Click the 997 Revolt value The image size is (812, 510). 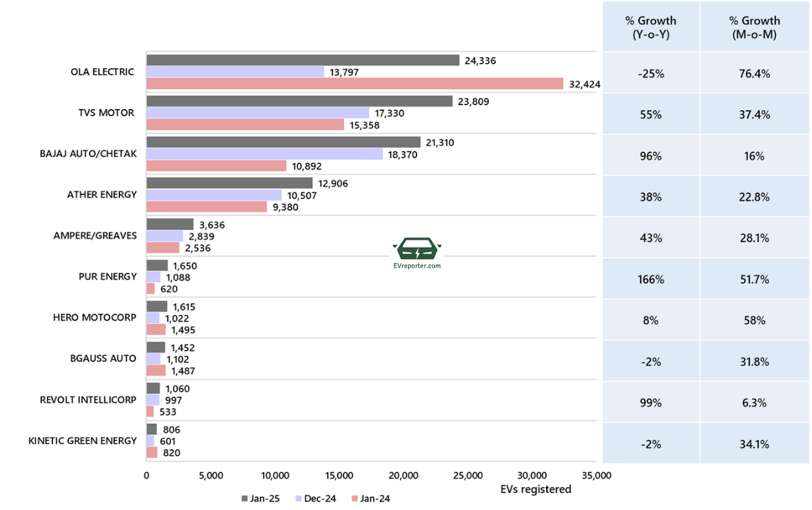[x=173, y=400]
